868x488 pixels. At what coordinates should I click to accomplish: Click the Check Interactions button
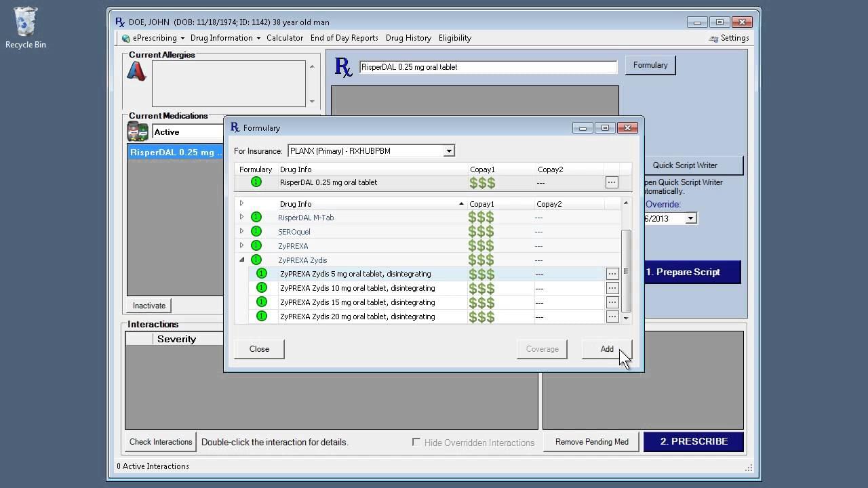coord(161,442)
